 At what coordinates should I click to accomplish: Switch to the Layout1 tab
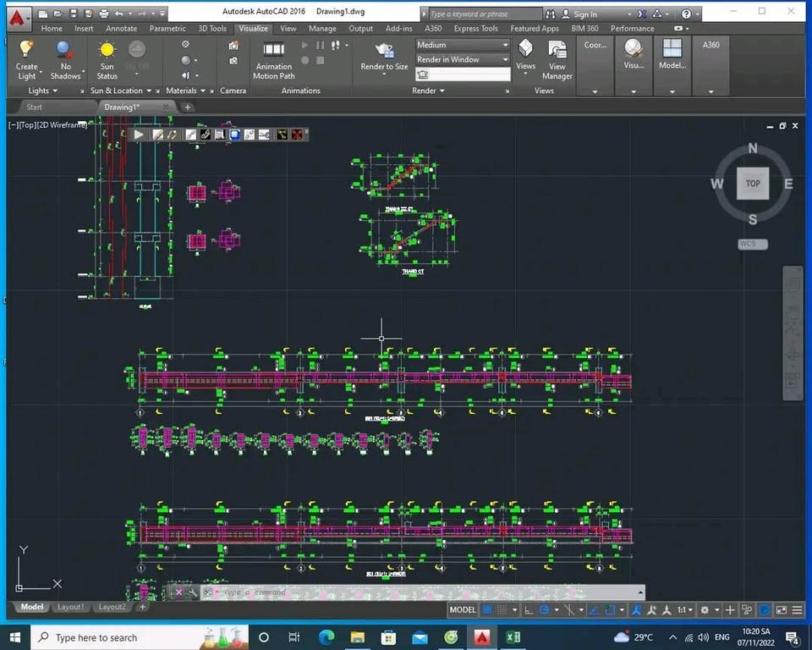point(70,607)
